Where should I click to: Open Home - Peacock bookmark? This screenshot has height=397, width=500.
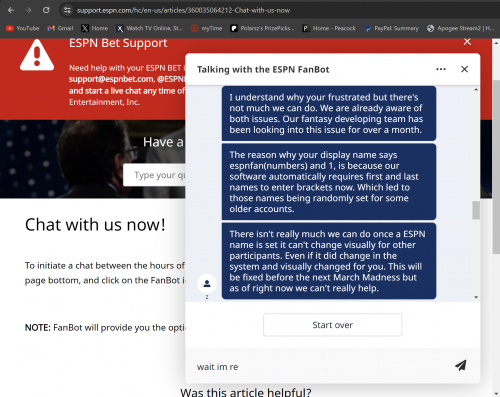click(329, 28)
